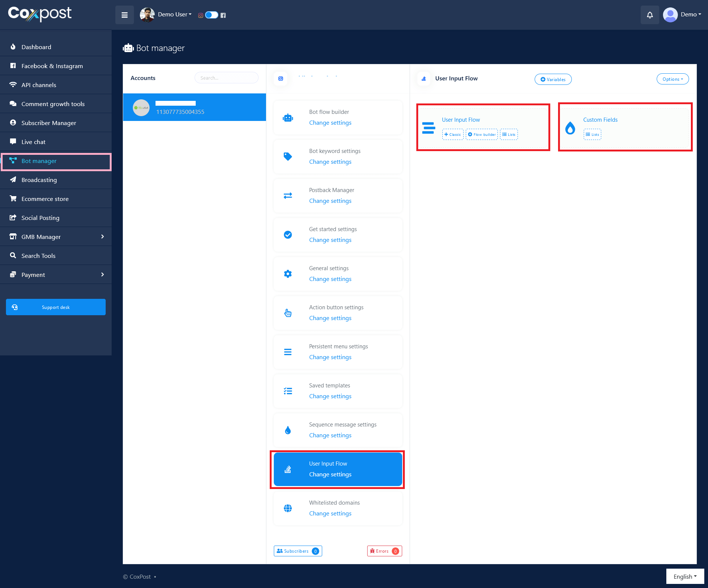Open the Demo User dropdown
This screenshot has height=588, width=708.
click(174, 15)
